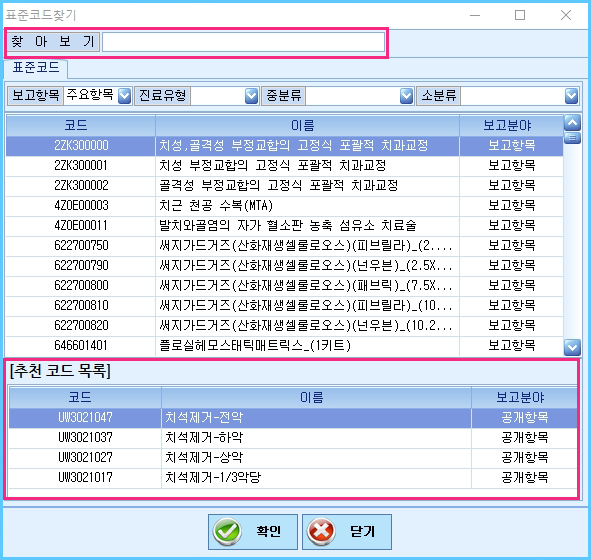
Task: Select row with code 2ZK300000
Action: (285, 145)
